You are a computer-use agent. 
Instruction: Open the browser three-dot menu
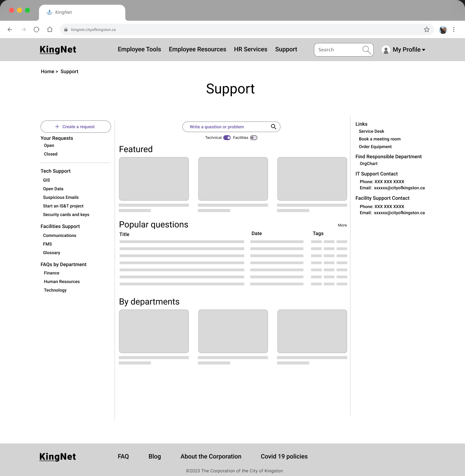click(454, 29)
